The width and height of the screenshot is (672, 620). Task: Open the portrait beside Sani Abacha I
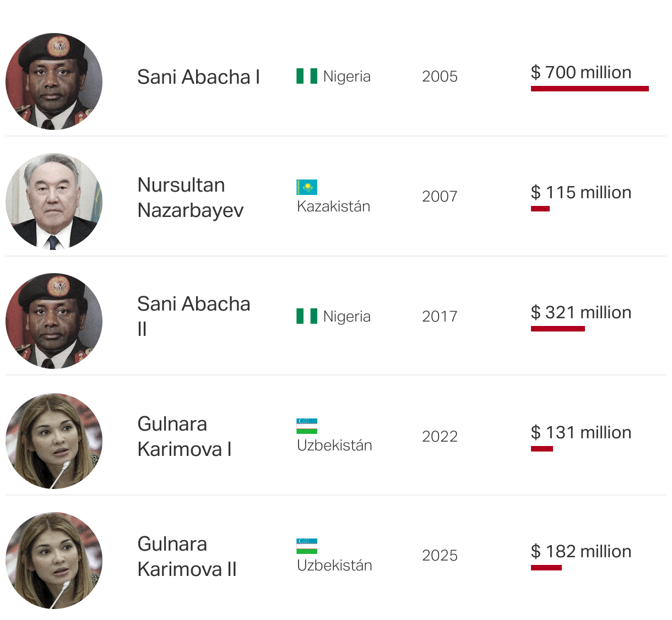[54, 81]
